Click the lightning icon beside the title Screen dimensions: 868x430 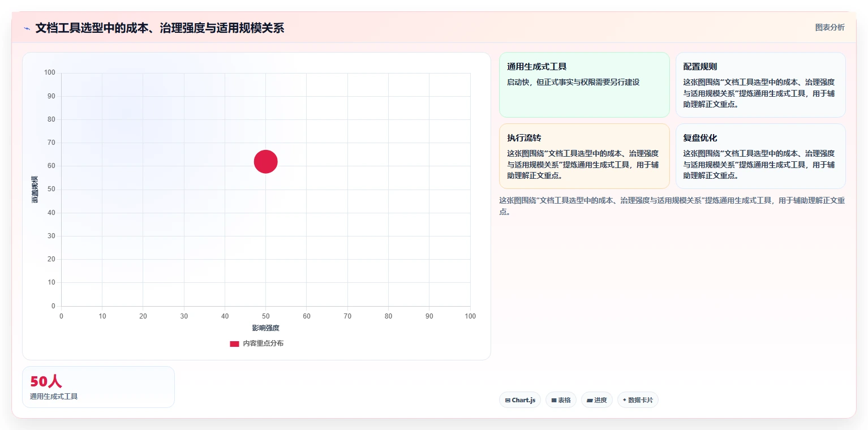coord(27,28)
